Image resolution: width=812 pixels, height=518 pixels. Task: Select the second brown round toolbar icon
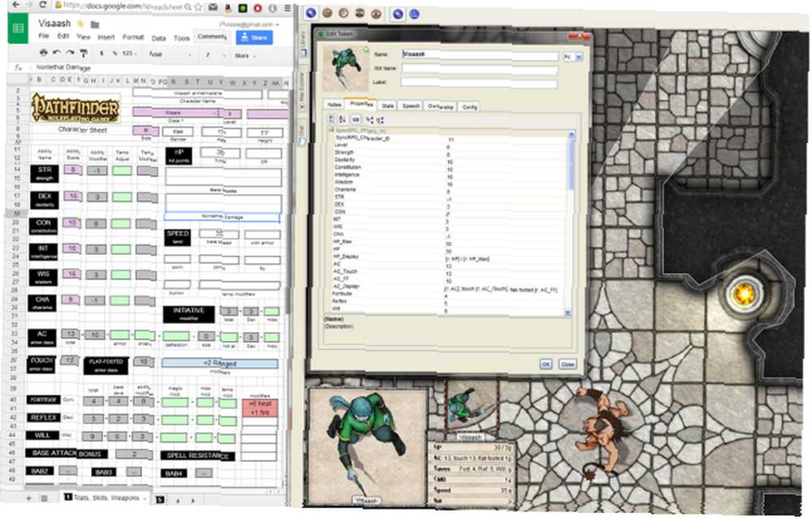327,13
